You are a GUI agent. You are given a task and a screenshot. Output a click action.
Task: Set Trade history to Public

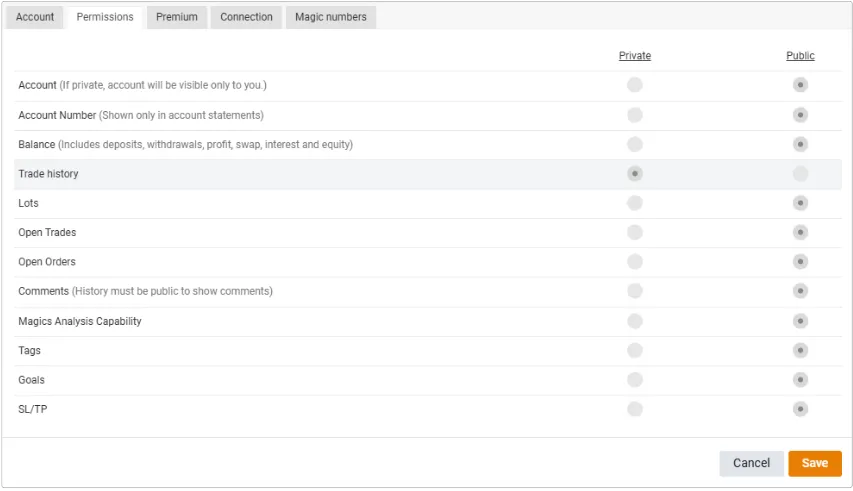800,174
